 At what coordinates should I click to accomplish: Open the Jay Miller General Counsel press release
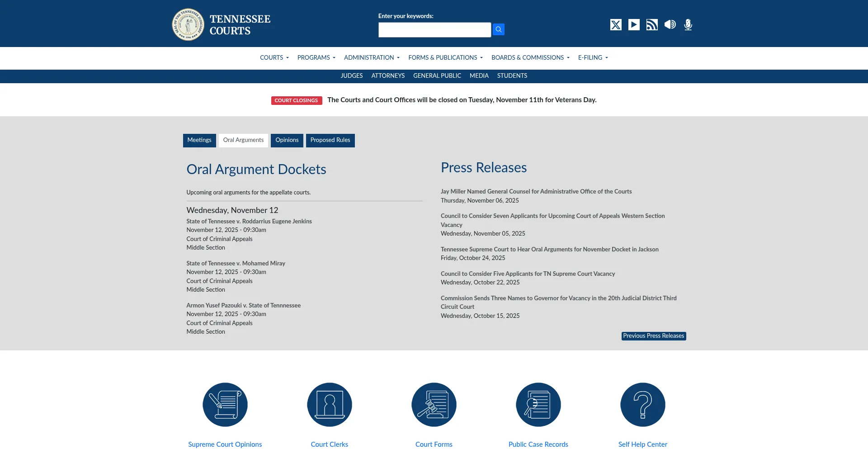[x=536, y=192]
